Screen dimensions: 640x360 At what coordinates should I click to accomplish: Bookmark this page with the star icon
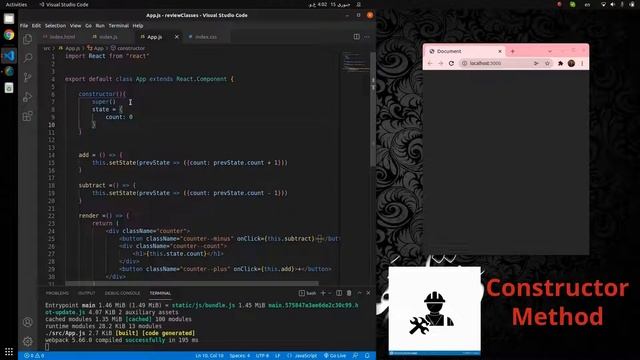click(x=547, y=63)
